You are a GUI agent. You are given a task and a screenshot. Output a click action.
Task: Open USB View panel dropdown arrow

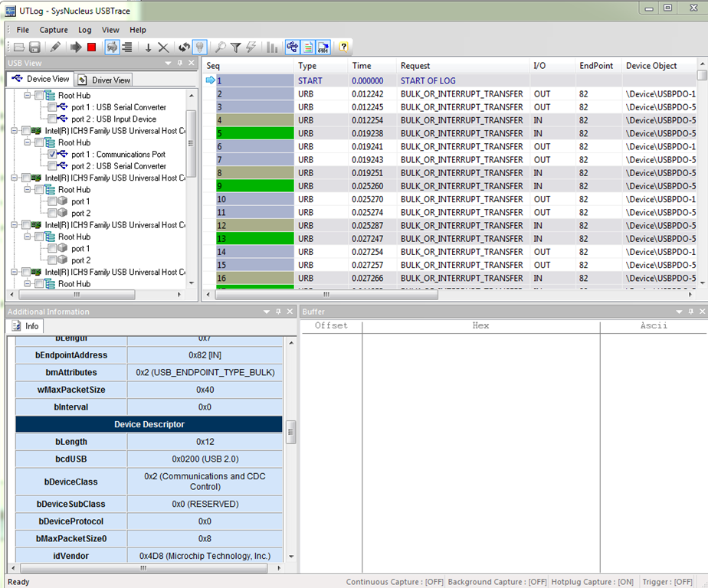point(167,63)
